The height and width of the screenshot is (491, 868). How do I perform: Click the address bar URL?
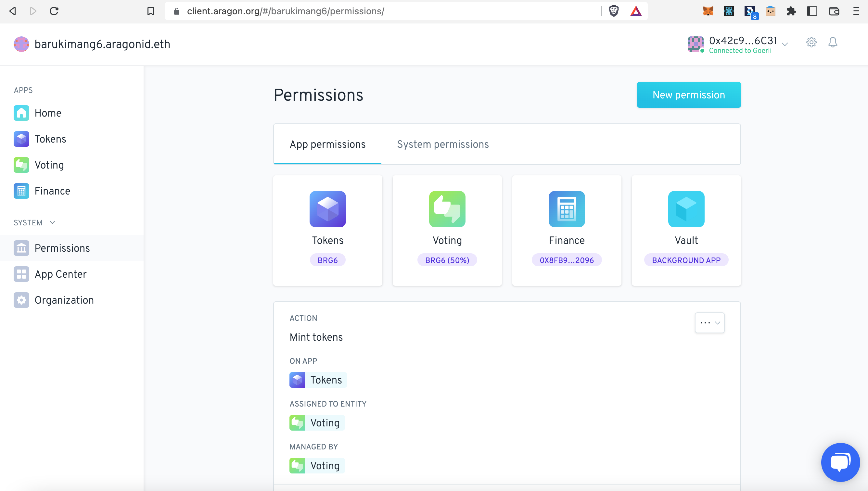click(x=286, y=11)
